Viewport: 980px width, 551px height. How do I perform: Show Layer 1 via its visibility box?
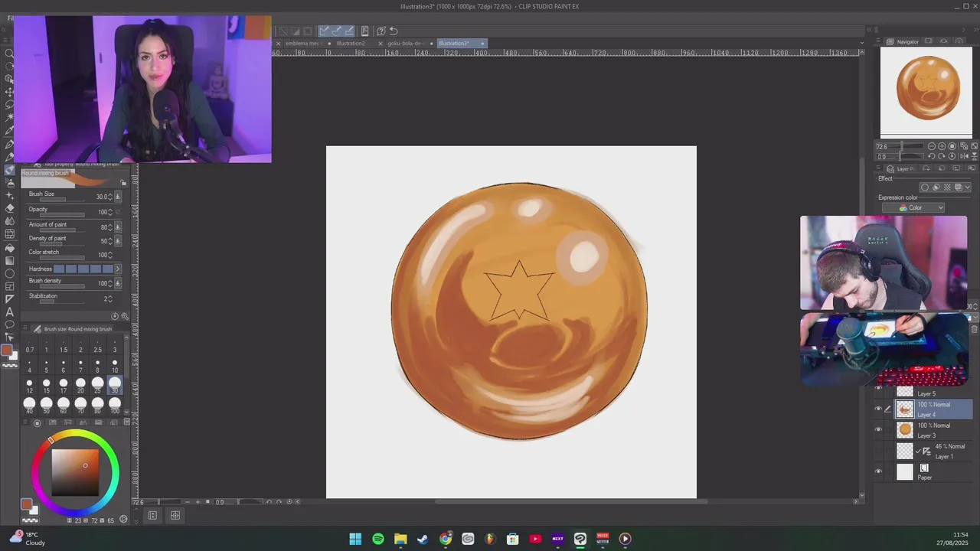(878, 451)
